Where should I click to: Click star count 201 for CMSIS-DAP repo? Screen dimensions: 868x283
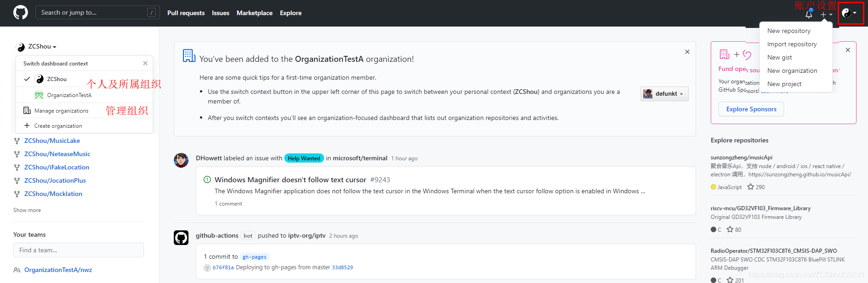(735, 280)
